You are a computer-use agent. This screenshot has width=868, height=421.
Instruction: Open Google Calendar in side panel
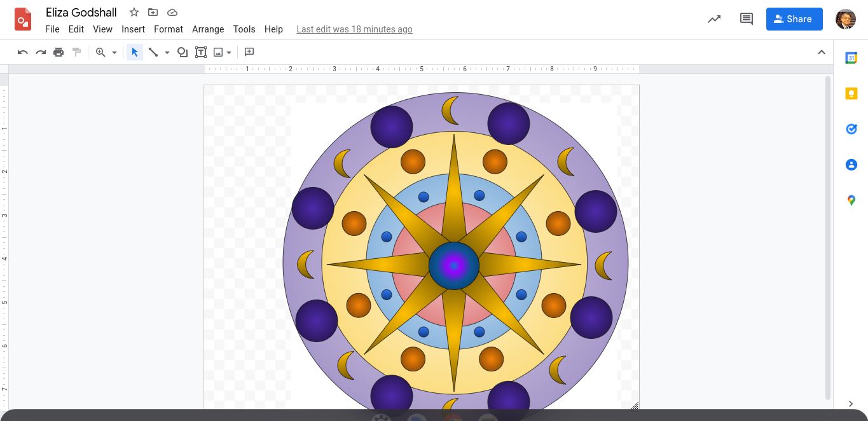coord(851,58)
